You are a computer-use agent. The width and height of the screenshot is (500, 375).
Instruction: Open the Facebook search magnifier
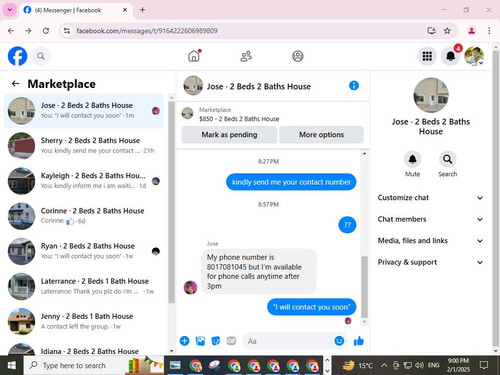click(41, 56)
